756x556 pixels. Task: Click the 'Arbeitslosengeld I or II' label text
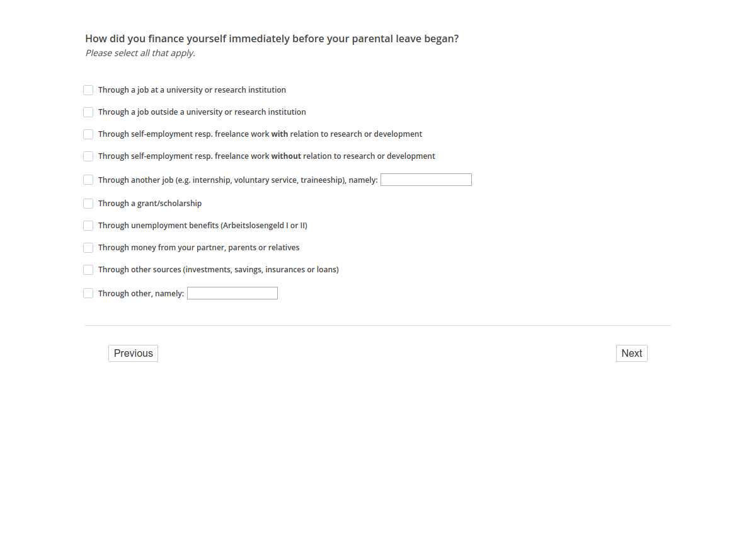[264, 226]
